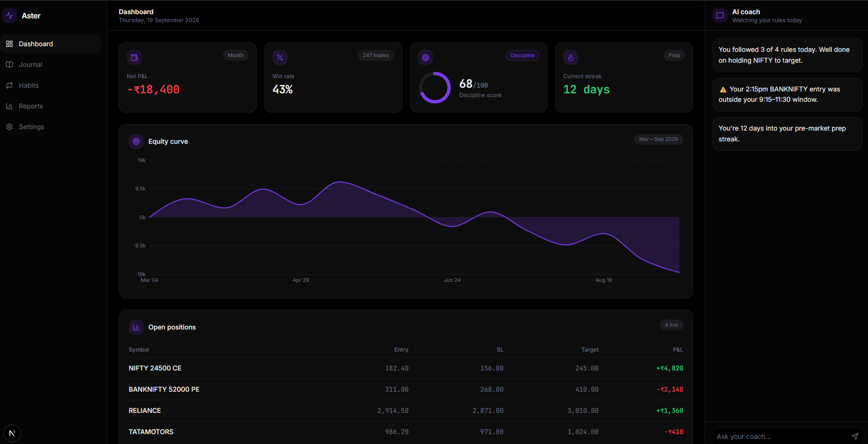The width and height of the screenshot is (868, 444).
Task: Click the Prep badge on streak card
Action: click(x=674, y=55)
